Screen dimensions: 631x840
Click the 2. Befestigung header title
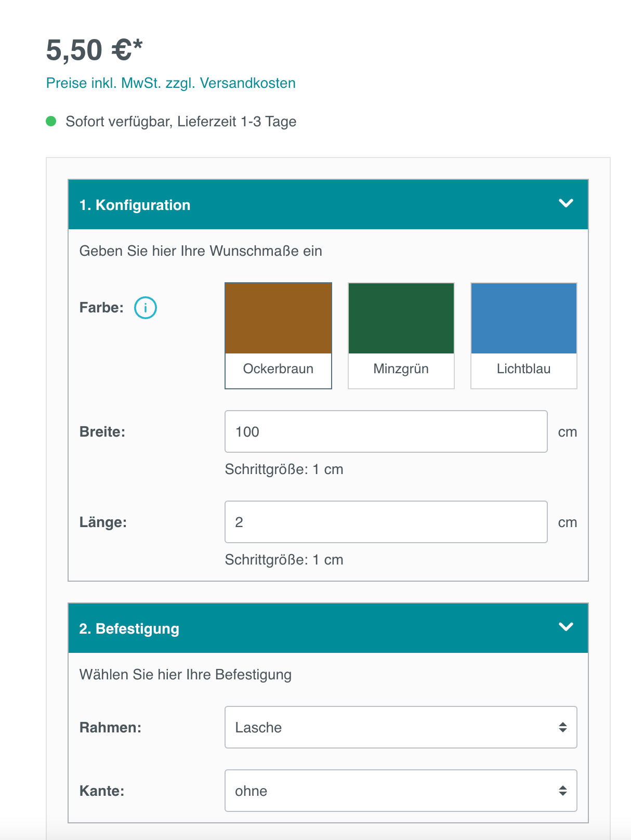click(129, 629)
